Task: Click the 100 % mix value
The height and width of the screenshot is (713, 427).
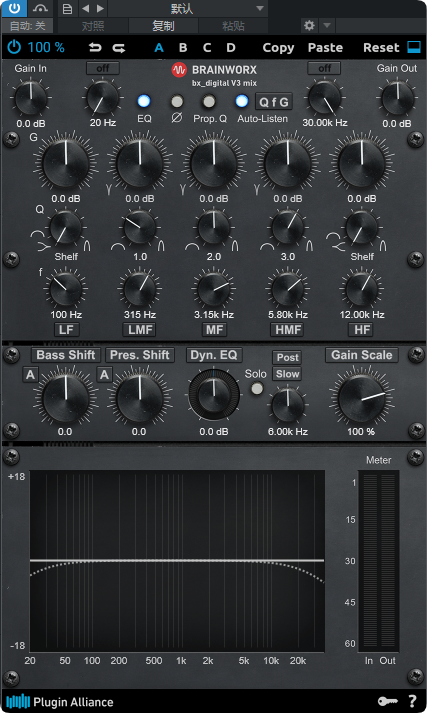Action: coord(46,47)
